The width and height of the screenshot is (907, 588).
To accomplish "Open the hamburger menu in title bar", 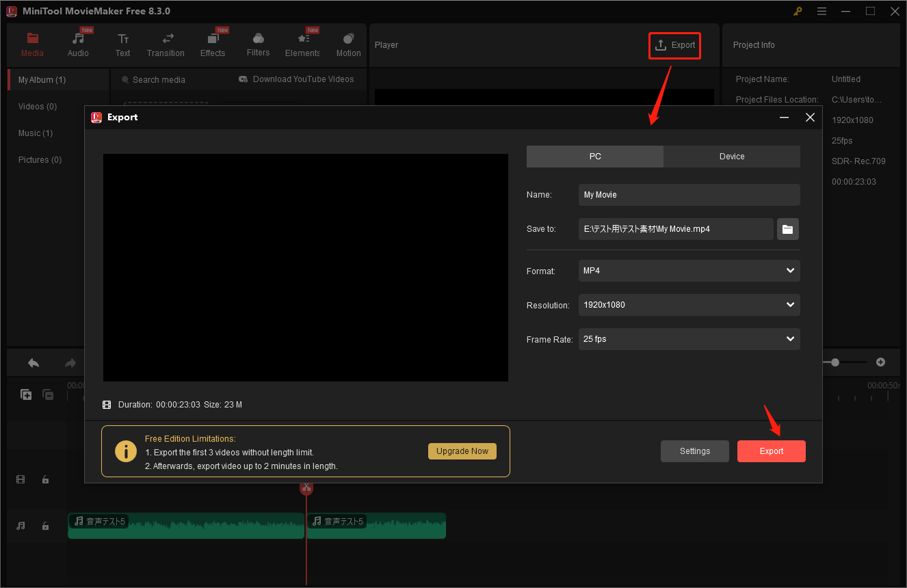I will [x=822, y=12].
